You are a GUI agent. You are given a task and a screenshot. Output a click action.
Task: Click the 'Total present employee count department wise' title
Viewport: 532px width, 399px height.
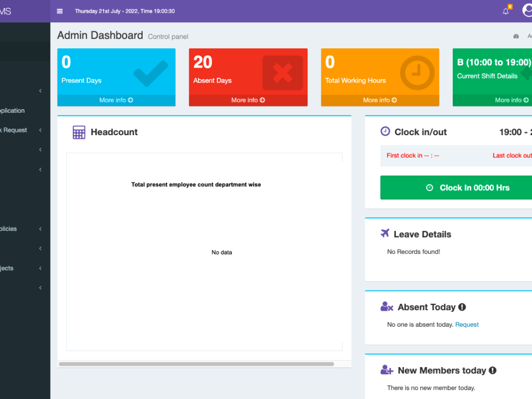pos(196,185)
